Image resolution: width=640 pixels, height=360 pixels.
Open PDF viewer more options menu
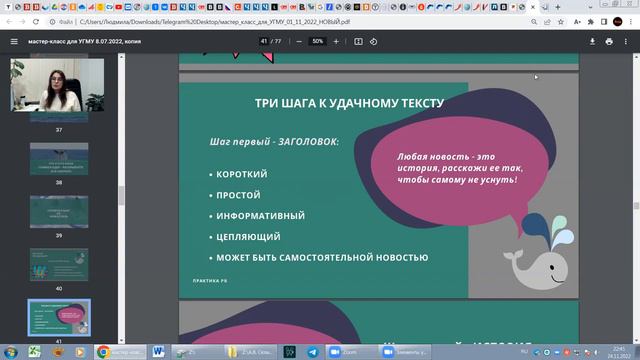click(x=626, y=42)
